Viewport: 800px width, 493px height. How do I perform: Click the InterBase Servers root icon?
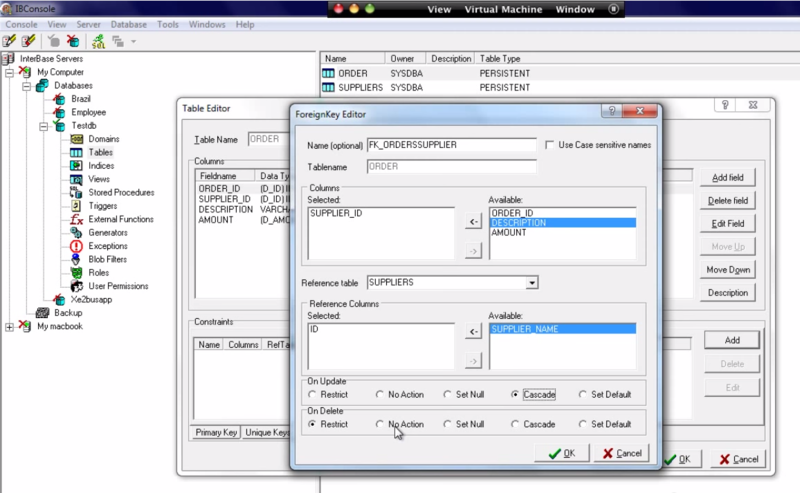pos(8,59)
